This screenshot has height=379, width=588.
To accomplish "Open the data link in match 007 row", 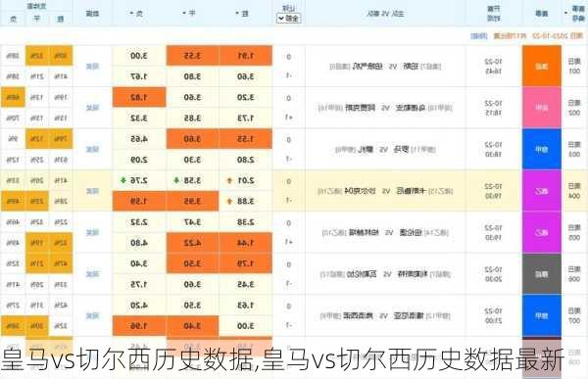I will pos(93,316).
